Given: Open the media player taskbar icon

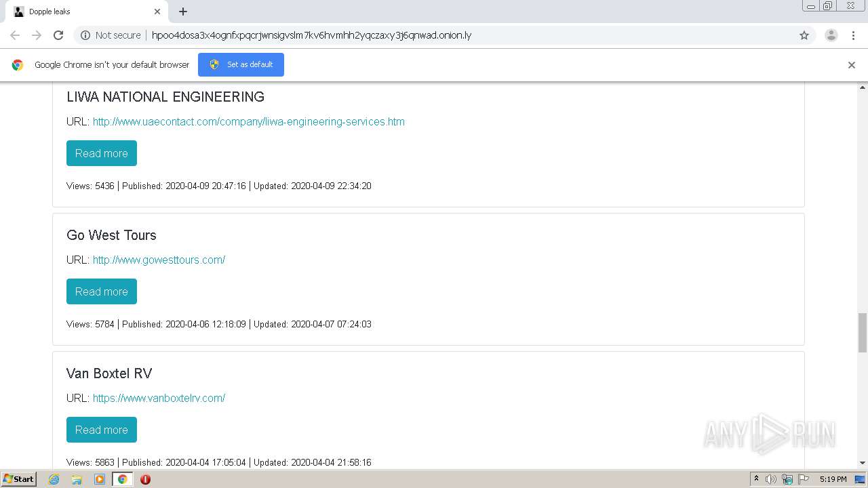Looking at the screenshot, I should 100,479.
